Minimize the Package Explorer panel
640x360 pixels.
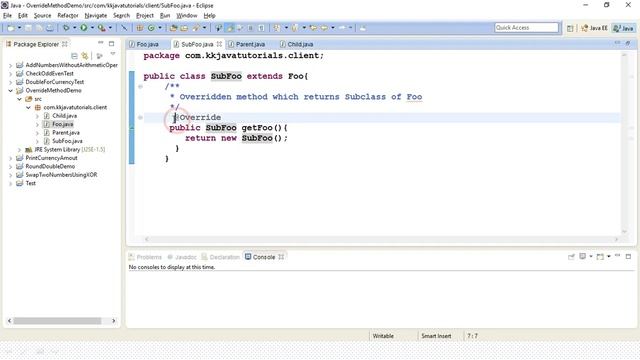pyautogui.click(x=101, y=43)
